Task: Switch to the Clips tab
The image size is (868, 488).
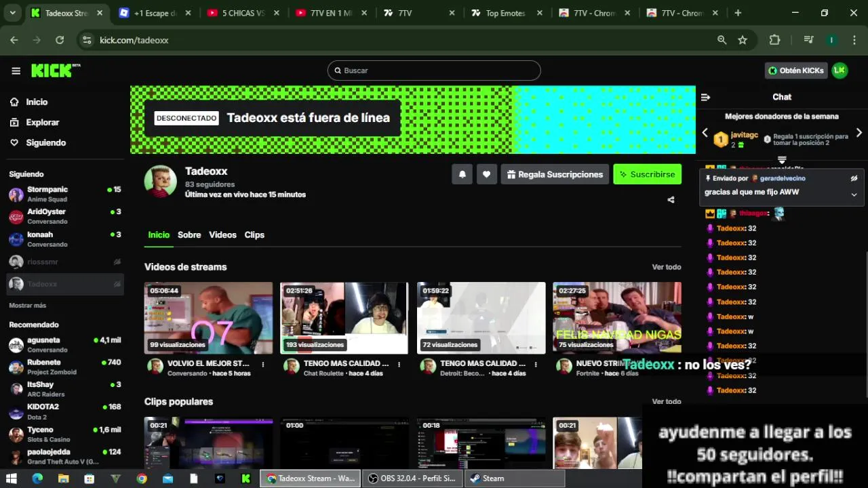Action: coord(254,235)
